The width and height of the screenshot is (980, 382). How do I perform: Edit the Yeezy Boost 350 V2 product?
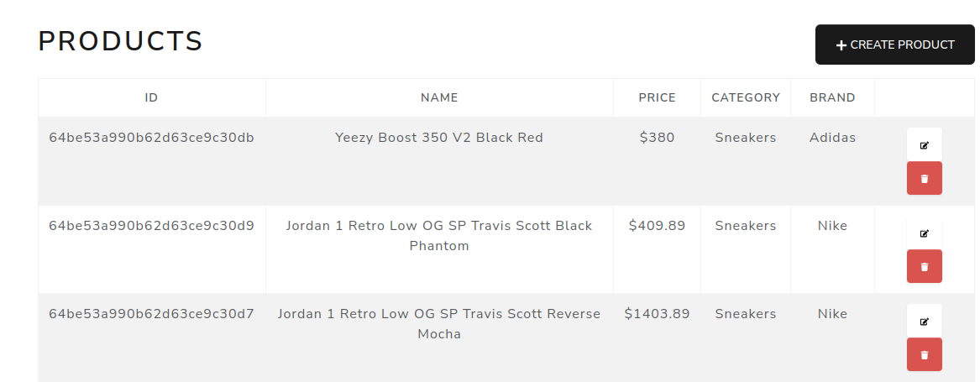click(x=924, y=145)
